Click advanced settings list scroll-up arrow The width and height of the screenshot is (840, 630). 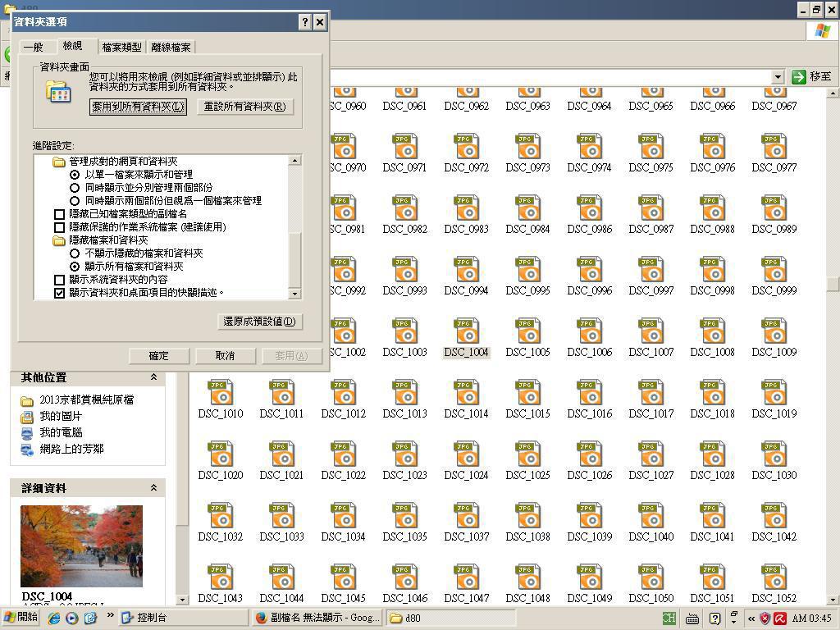click(294, 160)
